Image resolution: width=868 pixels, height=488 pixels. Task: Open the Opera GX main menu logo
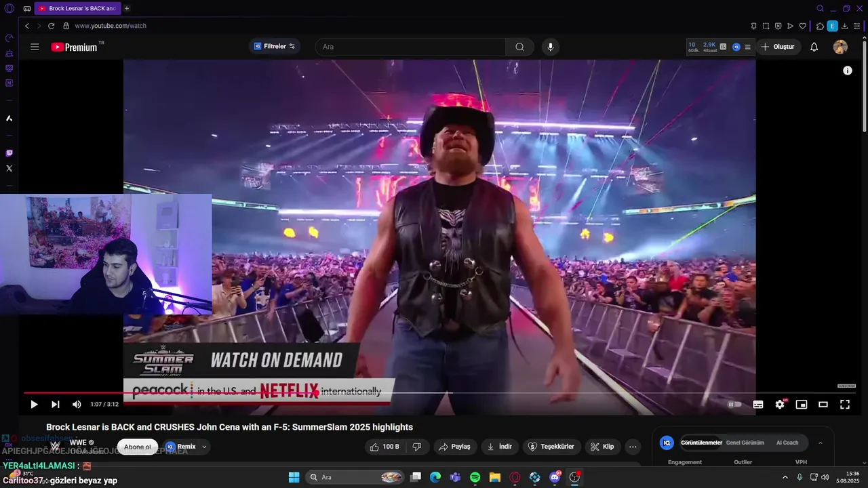click(x=9, y=8)
